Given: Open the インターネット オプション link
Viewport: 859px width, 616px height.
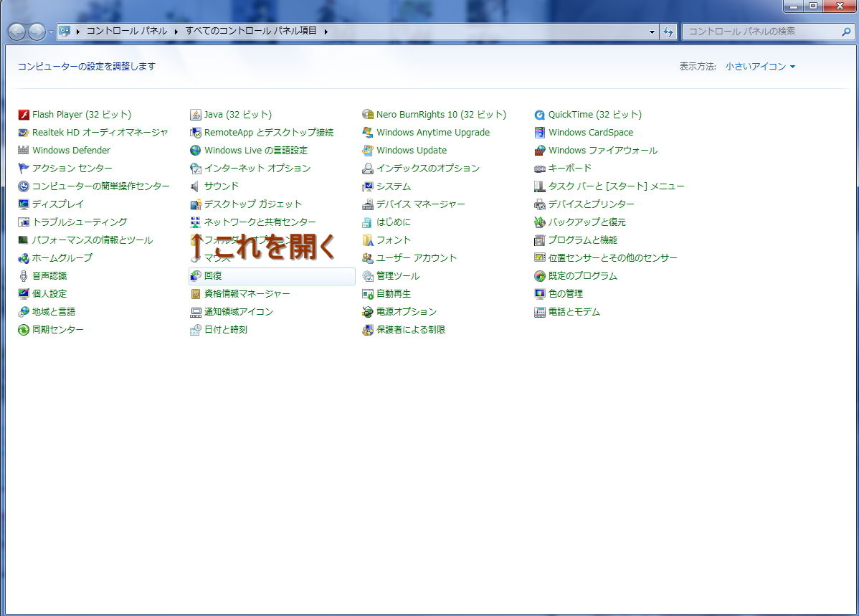Looking at the screenshot, I should tap(257, 169).
